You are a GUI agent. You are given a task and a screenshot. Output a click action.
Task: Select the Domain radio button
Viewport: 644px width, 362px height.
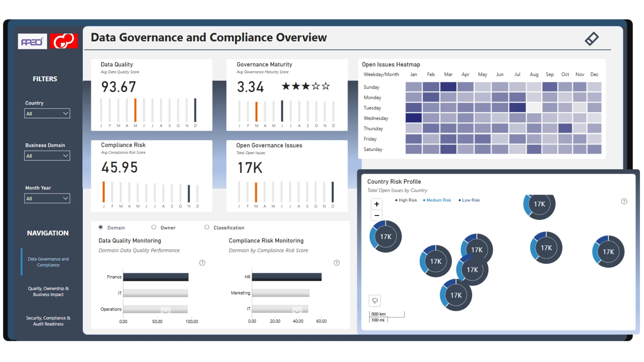101,227
